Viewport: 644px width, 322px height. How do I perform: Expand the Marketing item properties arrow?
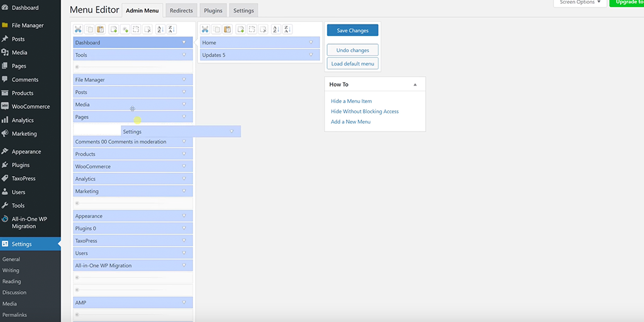pyautogui.click(x=184, y=191)
